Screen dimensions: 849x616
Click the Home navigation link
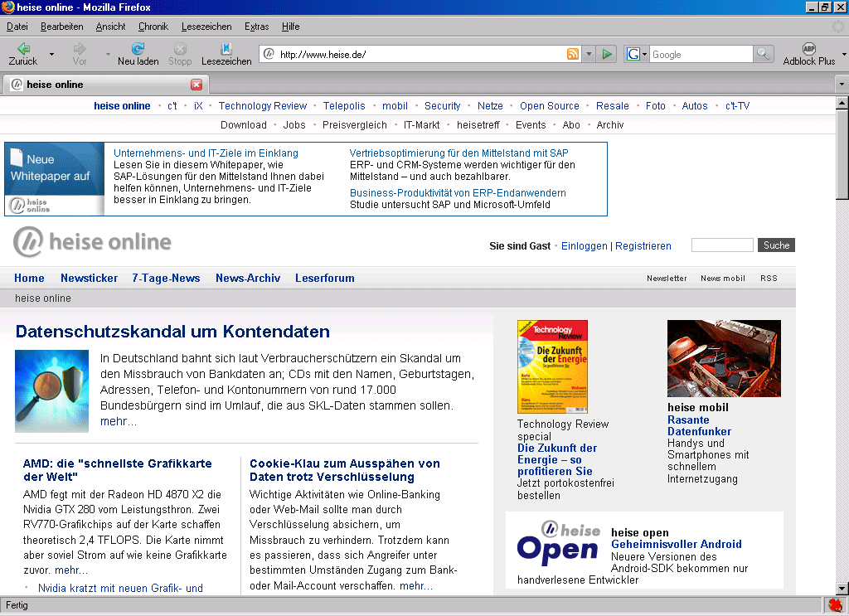click(29, 278)
